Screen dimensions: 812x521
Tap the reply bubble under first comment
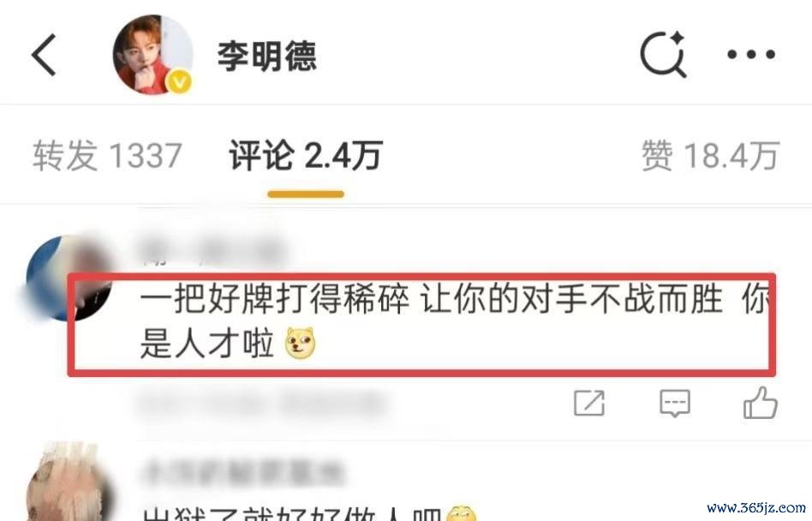coord(675,403)
